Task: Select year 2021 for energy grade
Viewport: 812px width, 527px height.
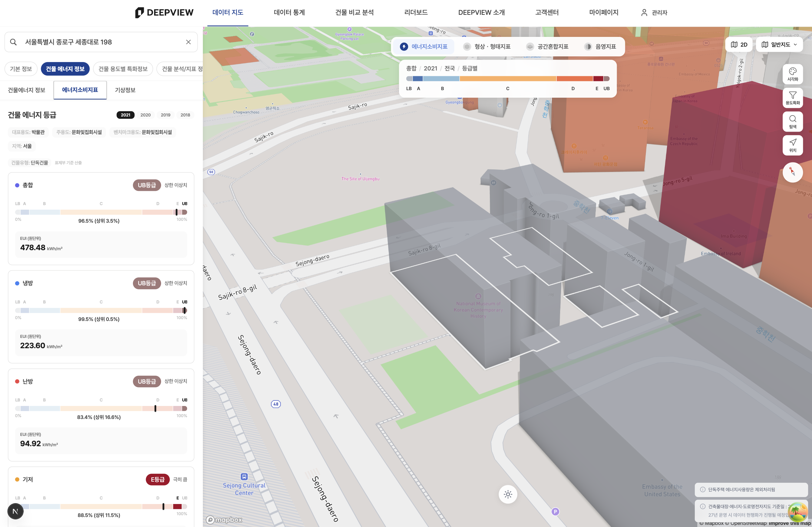Action: [126, 115]
